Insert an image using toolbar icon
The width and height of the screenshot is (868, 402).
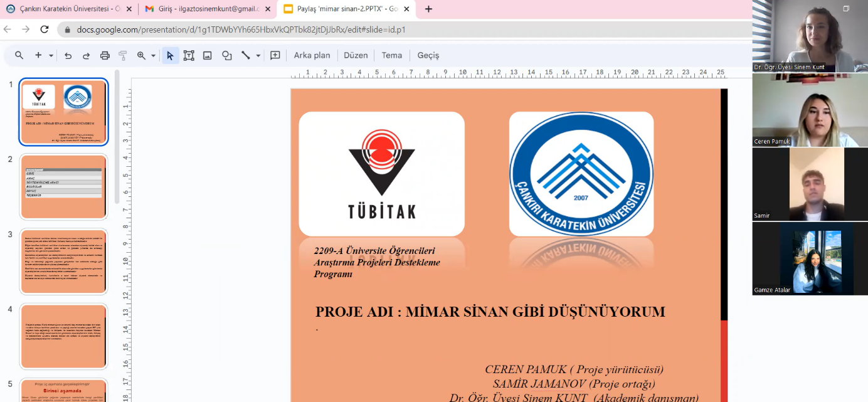point(208,55)
